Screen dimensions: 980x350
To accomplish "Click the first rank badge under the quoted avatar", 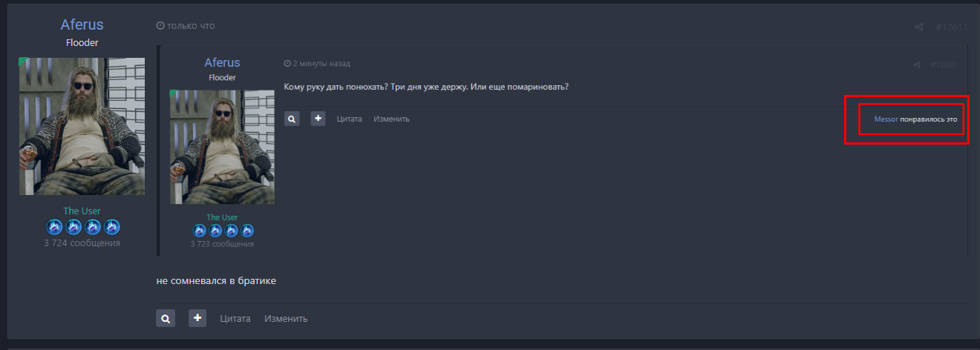I will click(x=199, y=231).
